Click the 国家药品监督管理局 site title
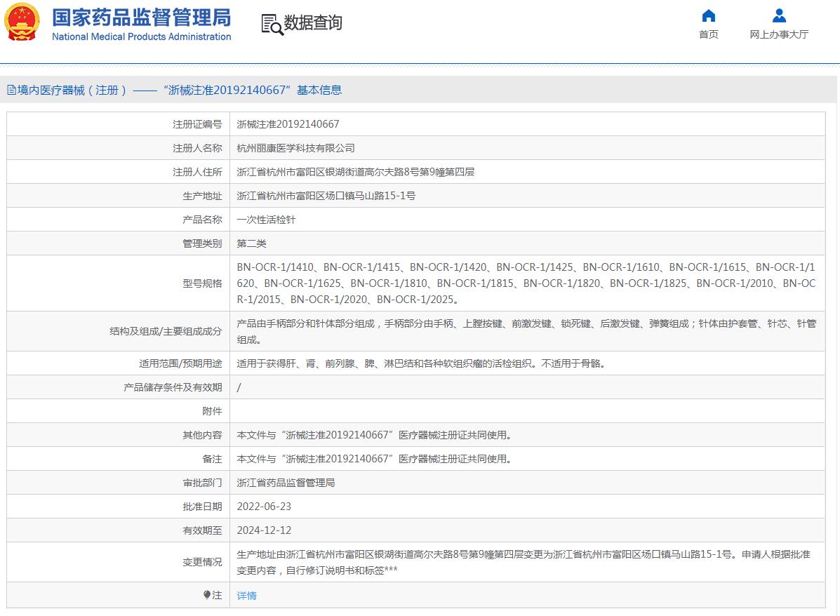Screen dimensions: 840x616 [x=142, y=18]
